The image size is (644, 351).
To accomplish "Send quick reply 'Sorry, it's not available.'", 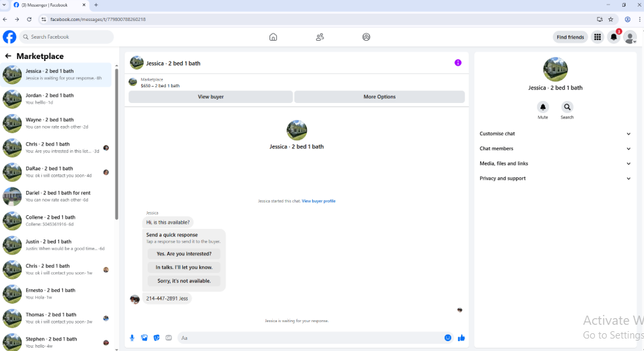I will 184,281.
